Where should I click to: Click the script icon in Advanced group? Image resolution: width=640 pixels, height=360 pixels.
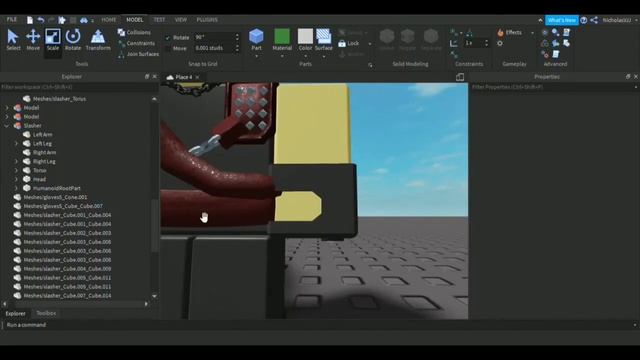[x=567, y=32]
